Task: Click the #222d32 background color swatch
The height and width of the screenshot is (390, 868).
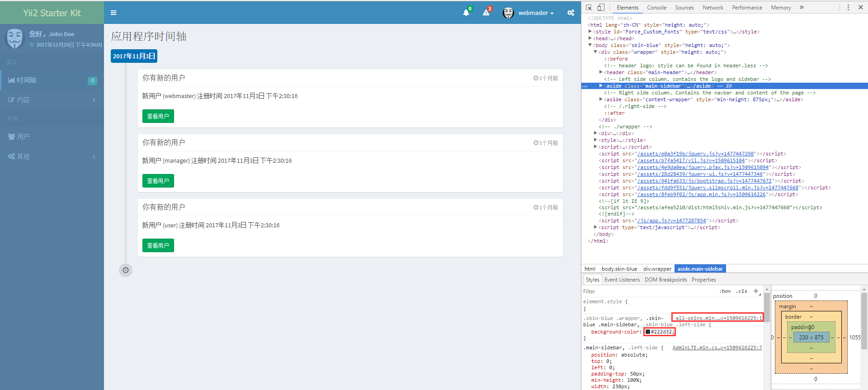Action: (x=648, y=332)
